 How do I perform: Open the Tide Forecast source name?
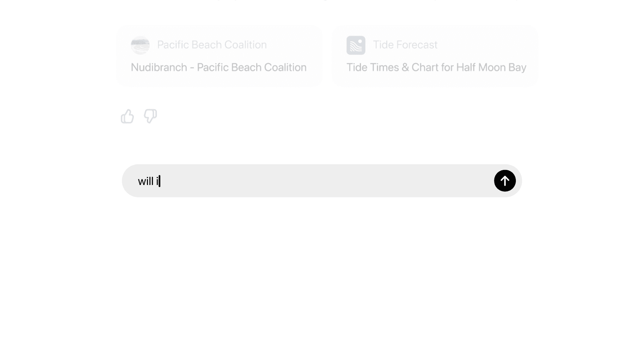pos(405,45)
